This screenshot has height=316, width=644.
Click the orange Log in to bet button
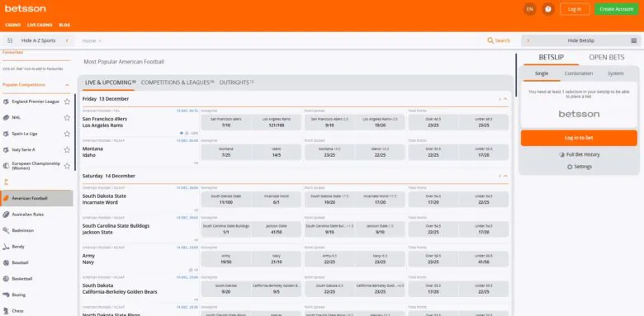[x=579, y=138]
